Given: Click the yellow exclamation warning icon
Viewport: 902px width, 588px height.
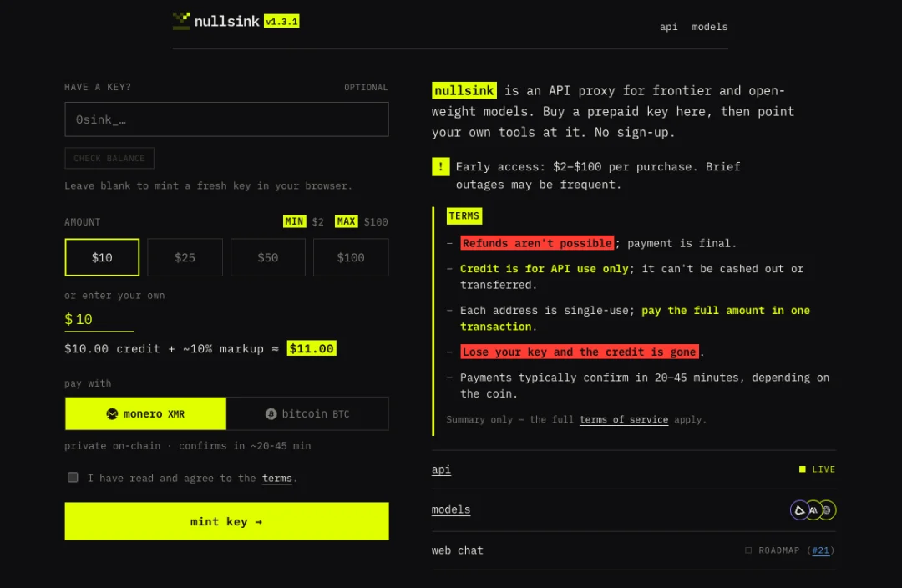Looking at the screenshot, I should [441, 167].
